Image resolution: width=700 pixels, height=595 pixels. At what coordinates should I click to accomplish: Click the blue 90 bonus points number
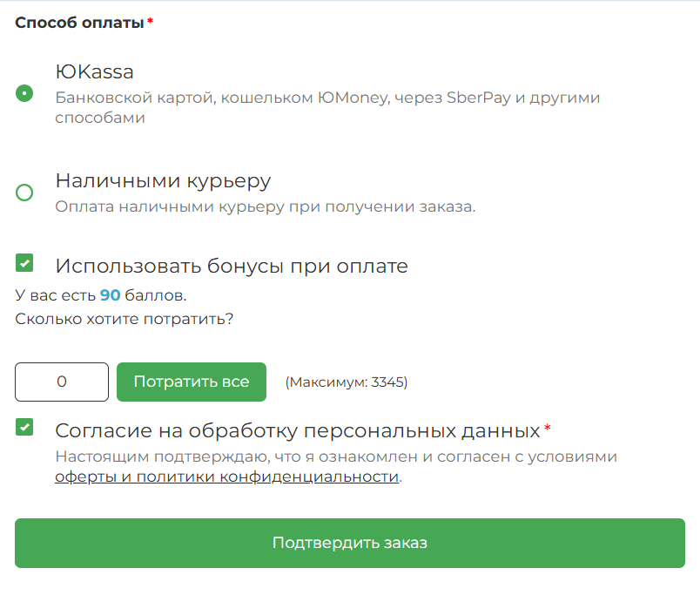pyautogui.click(x=111, y=295)
